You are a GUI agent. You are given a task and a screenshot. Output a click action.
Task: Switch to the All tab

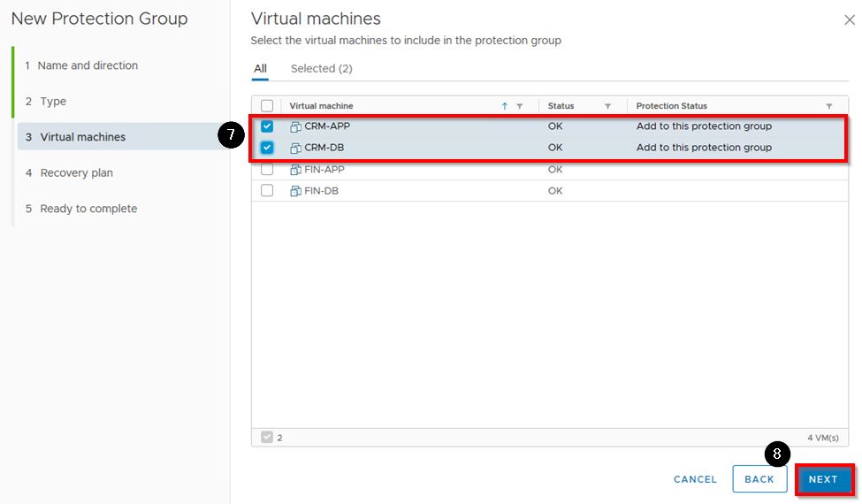pos(261,69)
